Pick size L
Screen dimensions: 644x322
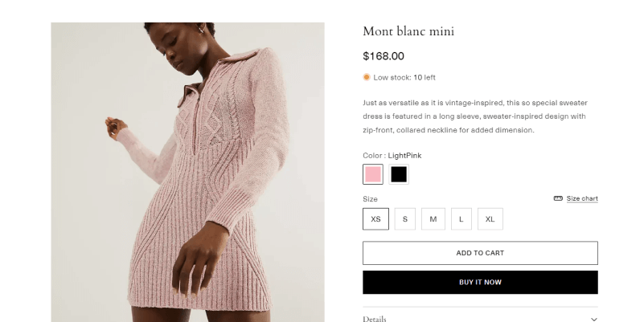[x=461, y=218]
